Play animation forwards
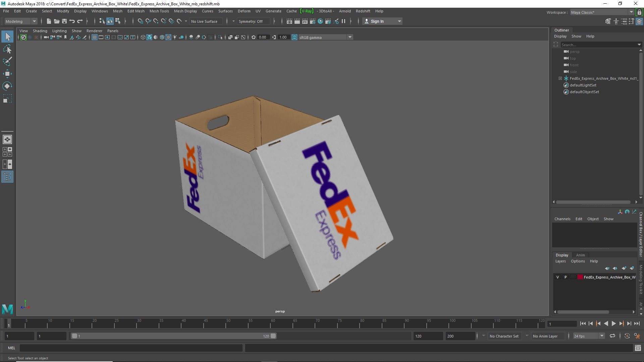This screenshot has height=362, width=644. [613, 323]
